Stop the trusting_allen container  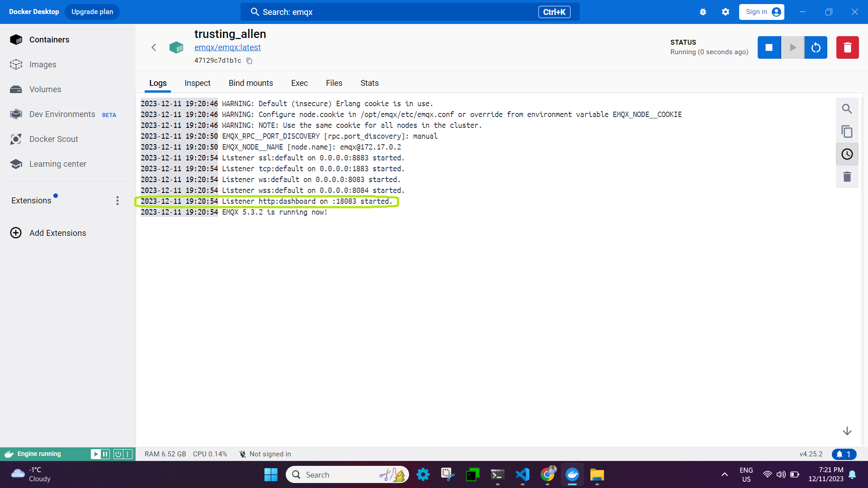769,47
